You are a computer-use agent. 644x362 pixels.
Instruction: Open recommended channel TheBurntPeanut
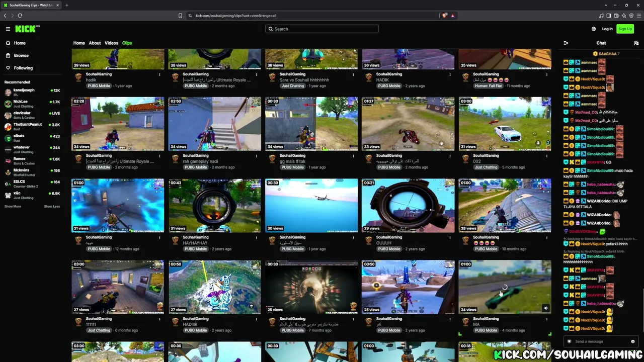pos(32,126)
